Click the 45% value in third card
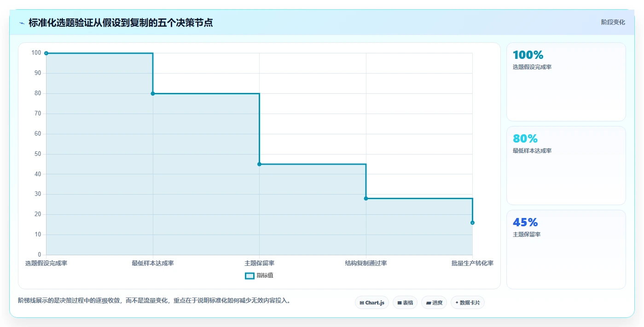 [x=525, y=223]
